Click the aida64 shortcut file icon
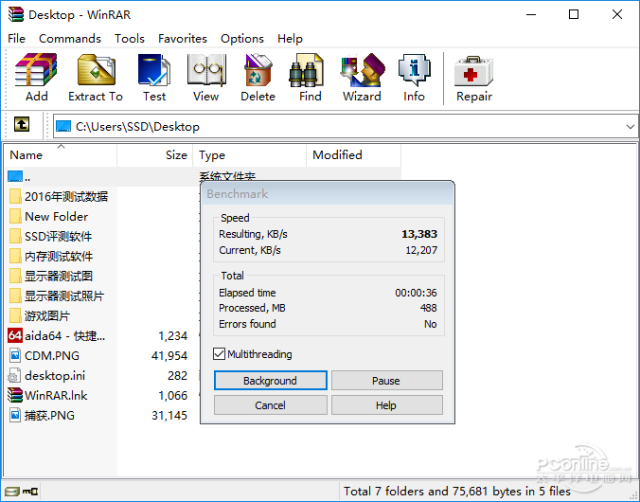The height and width of the screenshot is (502, 640). tap(15, 335)
